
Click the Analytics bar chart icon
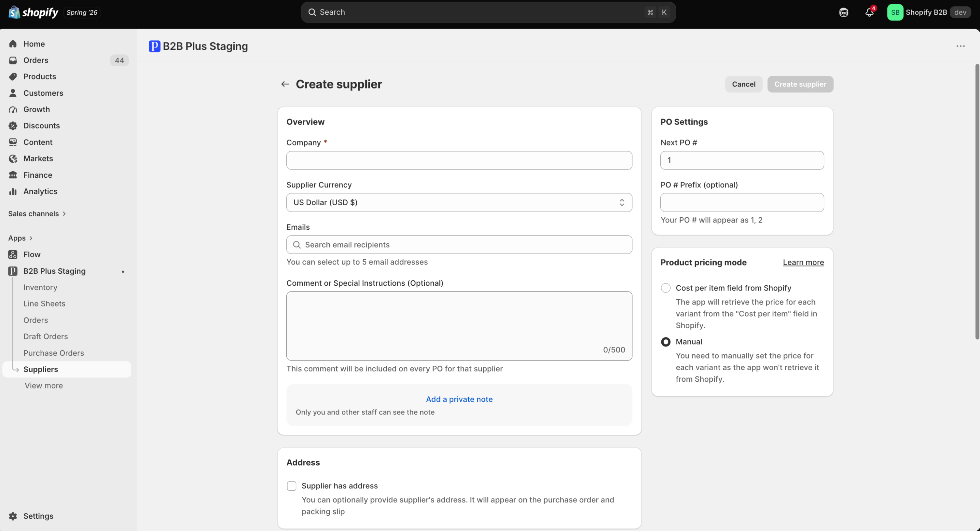(13, 191)
